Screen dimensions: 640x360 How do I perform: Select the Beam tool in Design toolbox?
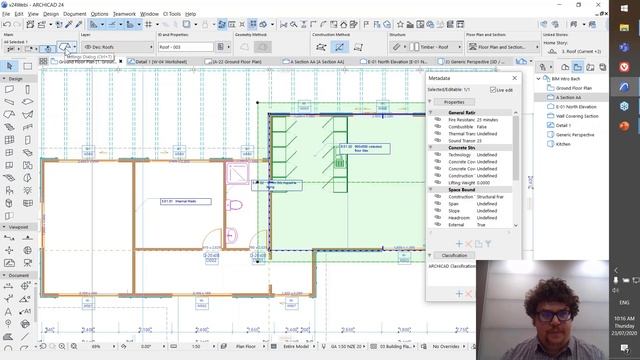coord(9,102)
